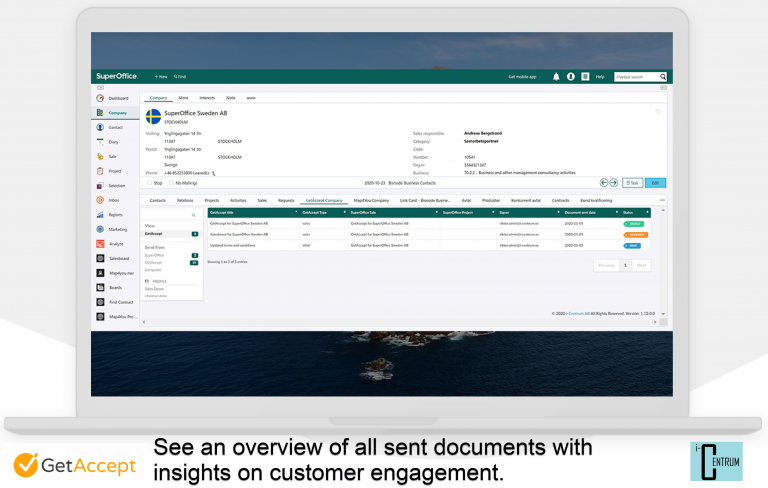Click the orange Reviewed status badge

(635, 235)
